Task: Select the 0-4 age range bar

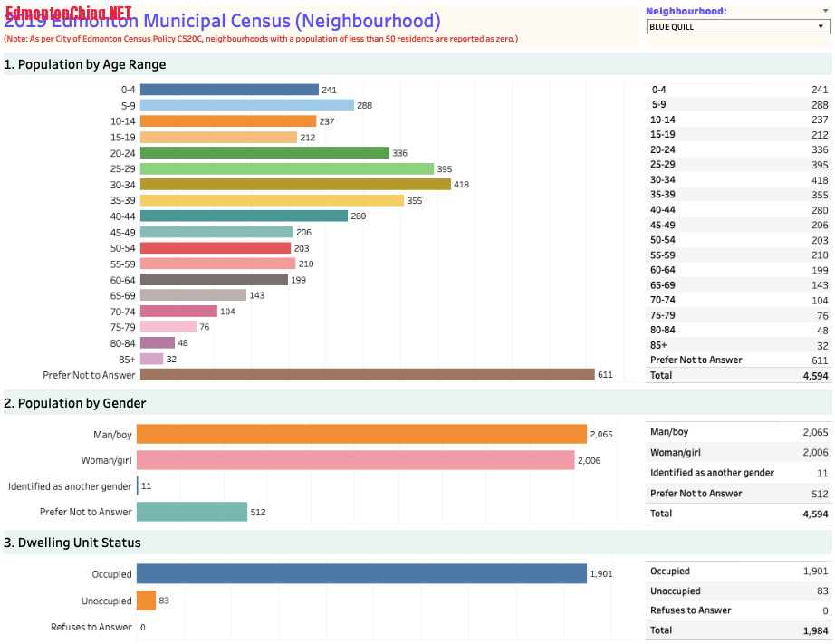Action: click(x=228, y=90)
